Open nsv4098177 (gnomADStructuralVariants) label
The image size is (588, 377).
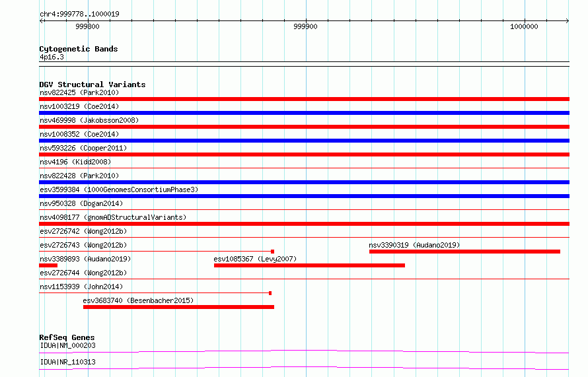click(x=113, y=217)
